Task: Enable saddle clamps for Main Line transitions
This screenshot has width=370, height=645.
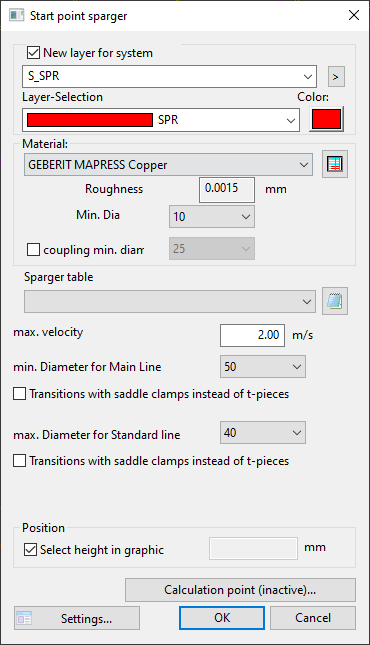Action: pos(19,394)
